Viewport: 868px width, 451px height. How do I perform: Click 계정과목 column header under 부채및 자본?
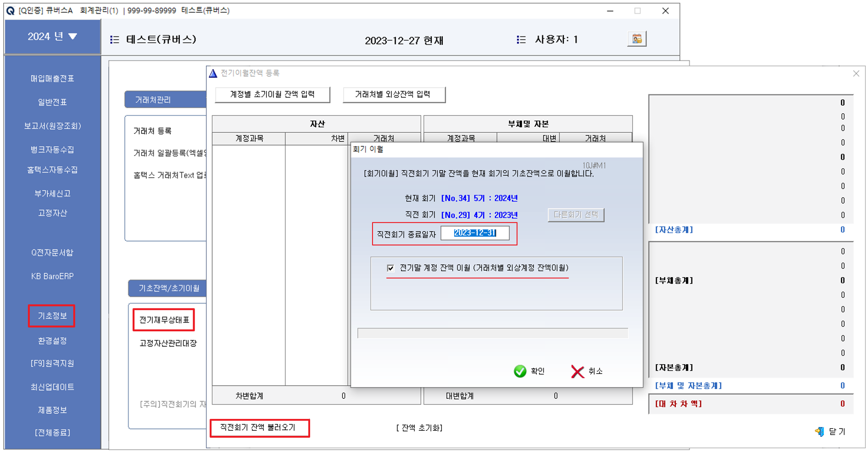[x=461, y=138]
